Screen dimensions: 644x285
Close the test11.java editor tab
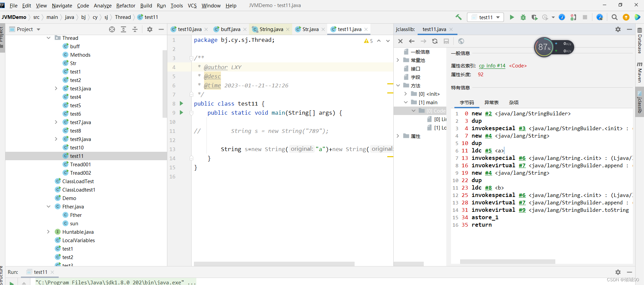coord(366,29)
